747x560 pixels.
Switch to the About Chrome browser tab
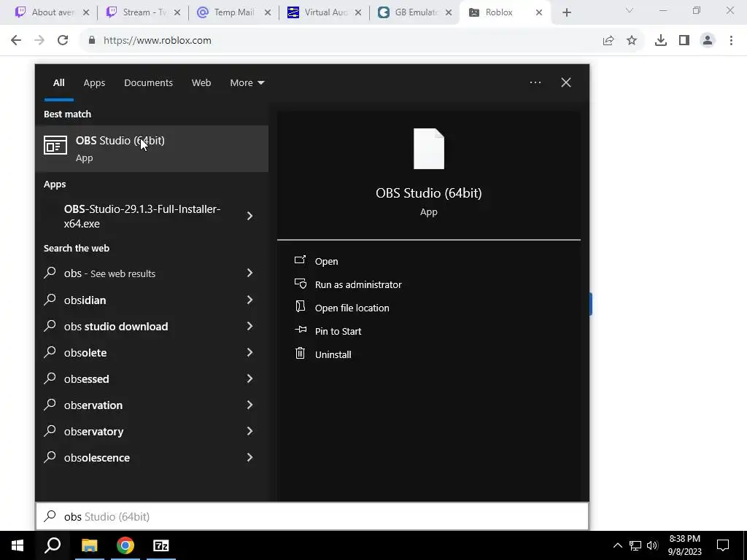(x=53, y=12)
